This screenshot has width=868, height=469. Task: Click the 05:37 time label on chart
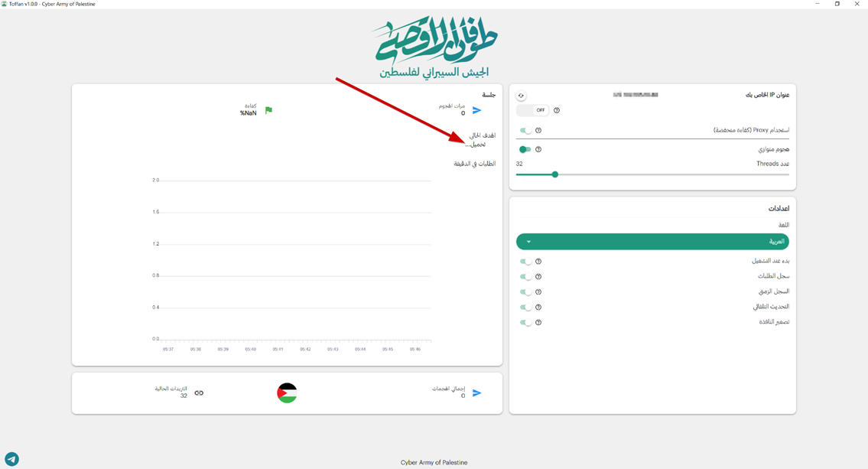point(168,350)
